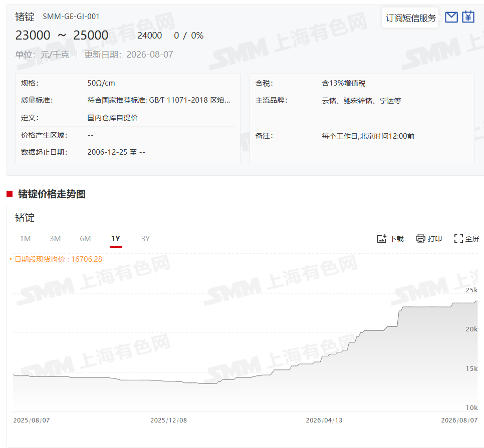Click the brands text 云锗、驰宏锌锗、宁达等
The width and height of the screenshot is (484, 448).
coord(361,101)
